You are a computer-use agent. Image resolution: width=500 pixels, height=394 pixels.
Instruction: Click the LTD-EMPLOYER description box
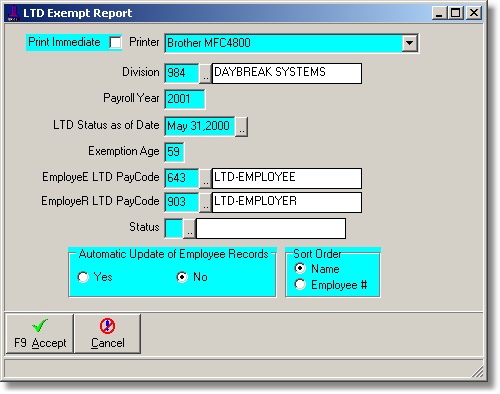287,202
